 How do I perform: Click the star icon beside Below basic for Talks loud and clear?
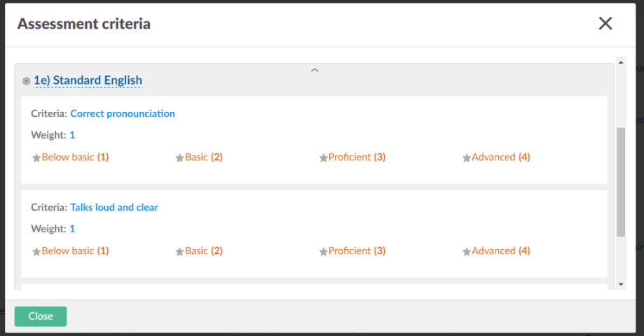click(36, 252)
